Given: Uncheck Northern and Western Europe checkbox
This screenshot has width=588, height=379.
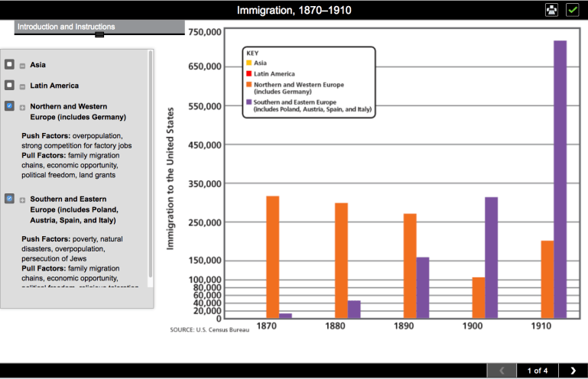Looking at the screenshot, I should pos(9,106).
